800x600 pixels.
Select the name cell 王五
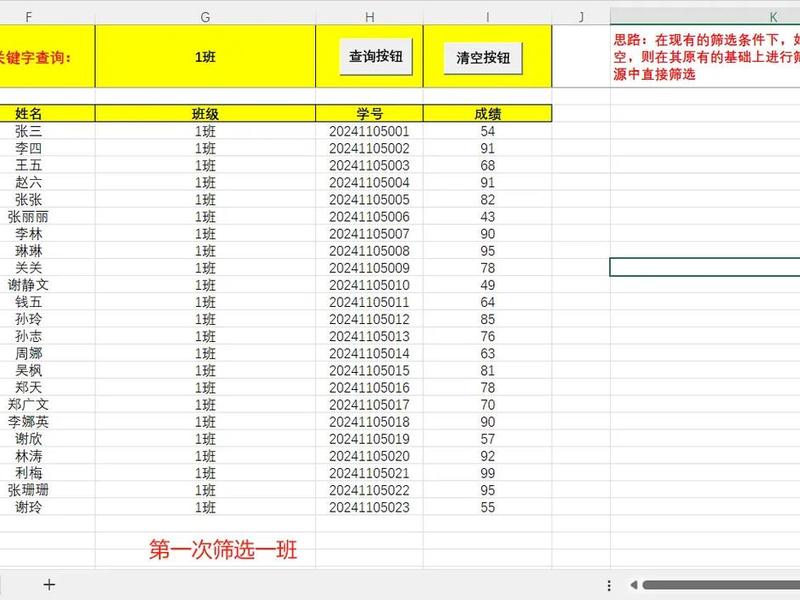(x=47, y=165)
